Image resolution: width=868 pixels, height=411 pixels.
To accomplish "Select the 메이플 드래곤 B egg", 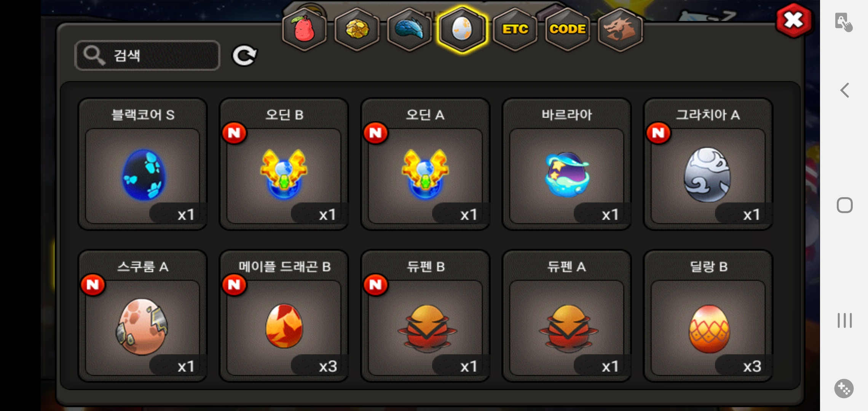I will 284,316.
